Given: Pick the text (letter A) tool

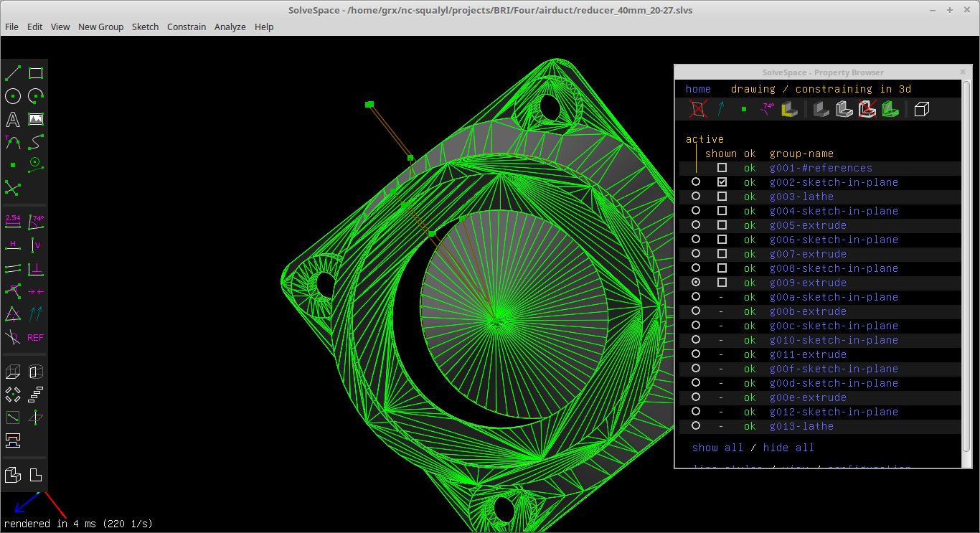Looking at the screenshot, I should tap(13, 119).
